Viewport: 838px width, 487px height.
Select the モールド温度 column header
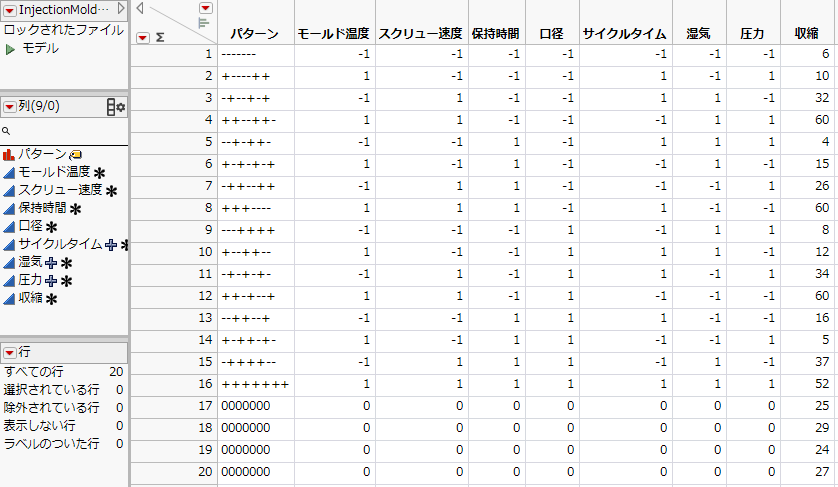[333, 34]
